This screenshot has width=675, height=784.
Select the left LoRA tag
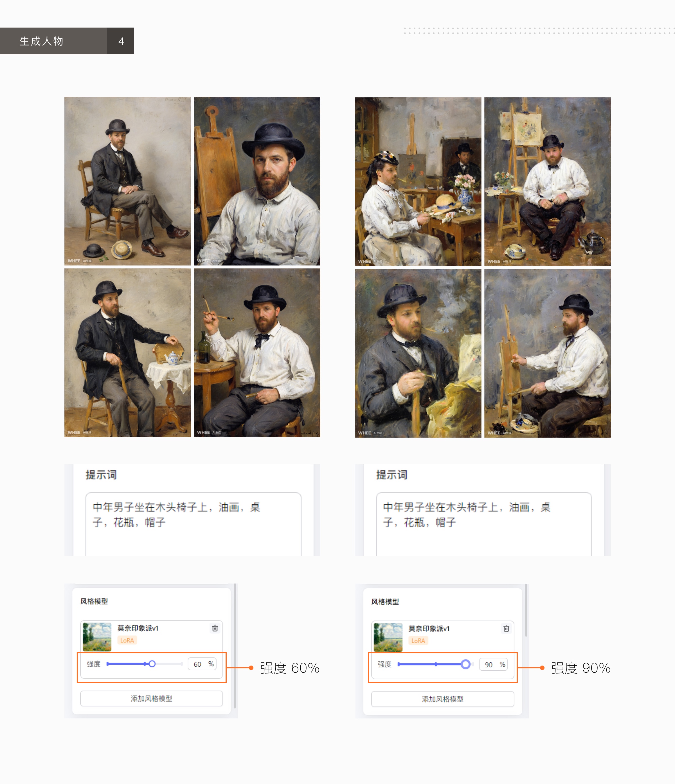(127, 640)
